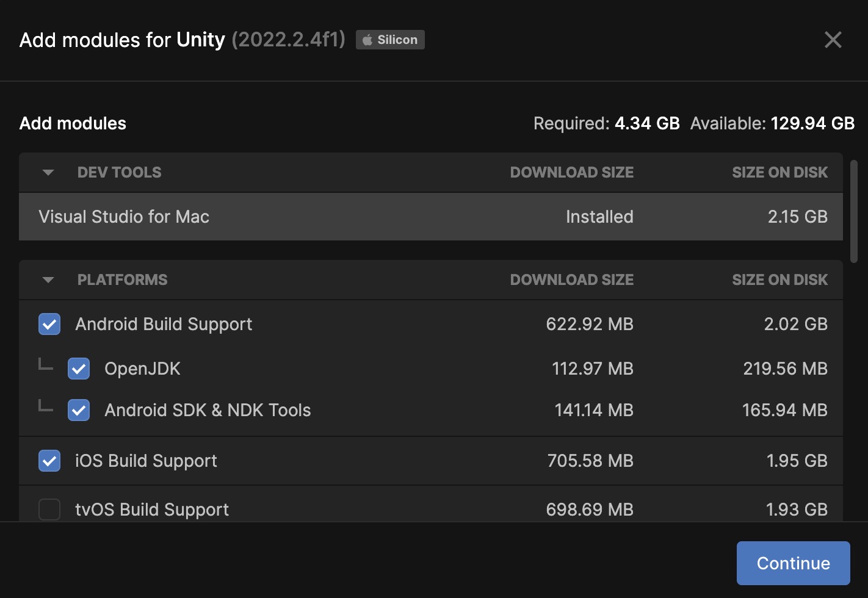868x598 pixels.
Task: Select the iOS Build Support label
Action: click(x=146, y=461)
